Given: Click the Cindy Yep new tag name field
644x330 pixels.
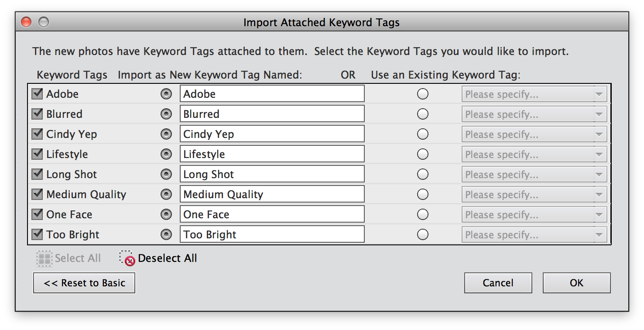Looking at the screenshot, I should tap(272, 134).
